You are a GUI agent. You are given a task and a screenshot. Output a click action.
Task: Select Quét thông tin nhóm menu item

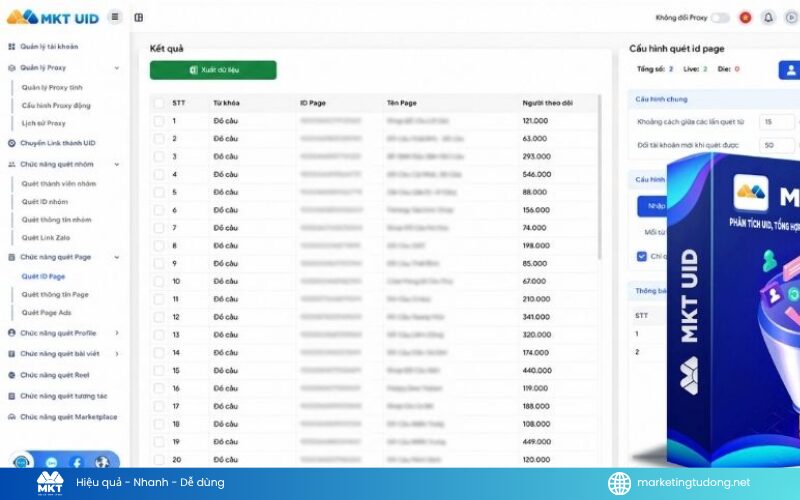coord(57,220)
